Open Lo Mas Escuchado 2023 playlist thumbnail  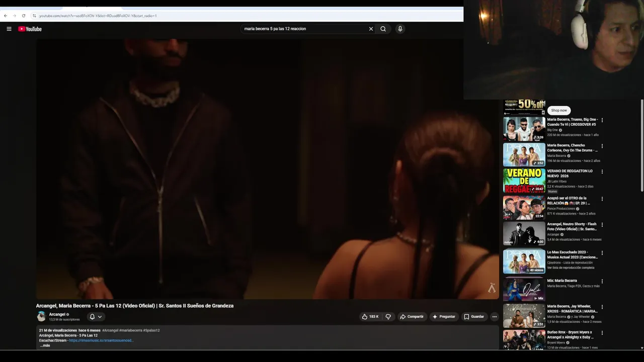(x=524, y=261)
